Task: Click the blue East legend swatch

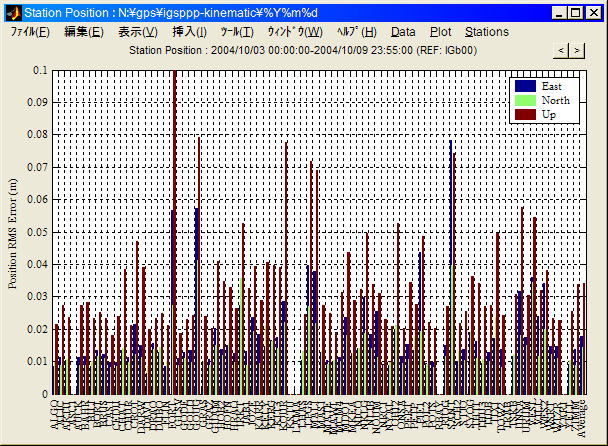Action: point(526,86)
